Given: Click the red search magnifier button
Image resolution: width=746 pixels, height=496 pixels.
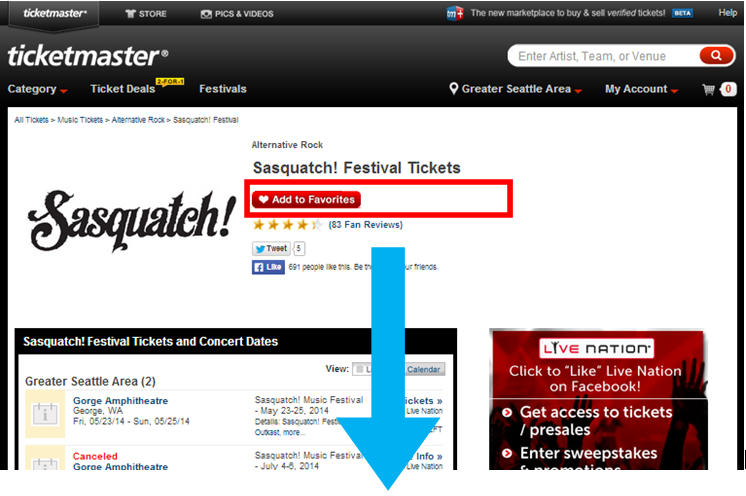Looking at the screenshot, I should [716, 56].
